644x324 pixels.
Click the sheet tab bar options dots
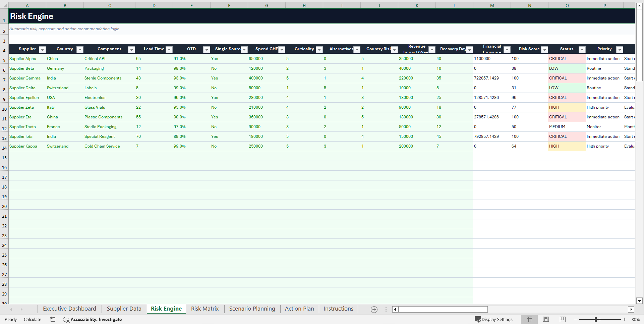click(x=386, y=309)
